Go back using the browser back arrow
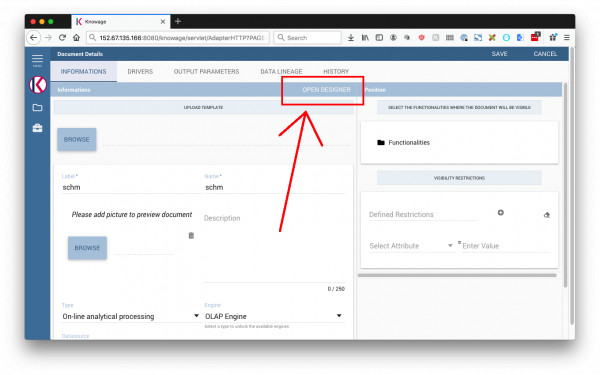Image resolution: width=600 pixels, height=375 pixels. click(x=34, y=38)
